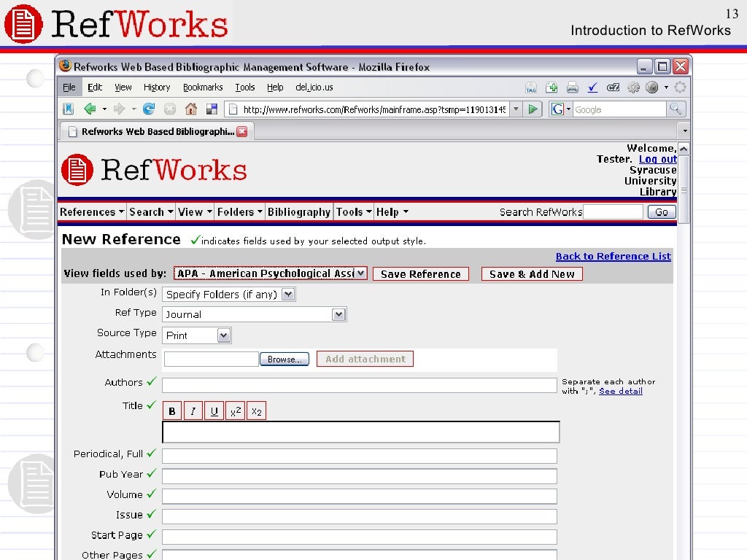Click the gray globe toolbar icon
The image size is (747, 560).
tap(651, 87)
